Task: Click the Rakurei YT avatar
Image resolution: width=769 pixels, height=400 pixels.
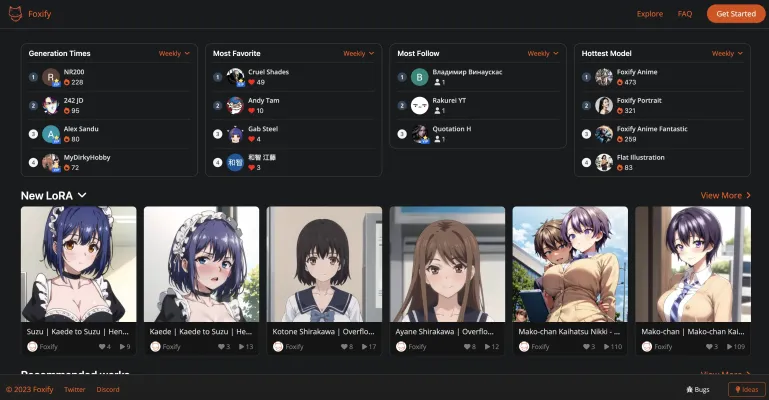Action: pyautogui.click(x=420, y=105)
